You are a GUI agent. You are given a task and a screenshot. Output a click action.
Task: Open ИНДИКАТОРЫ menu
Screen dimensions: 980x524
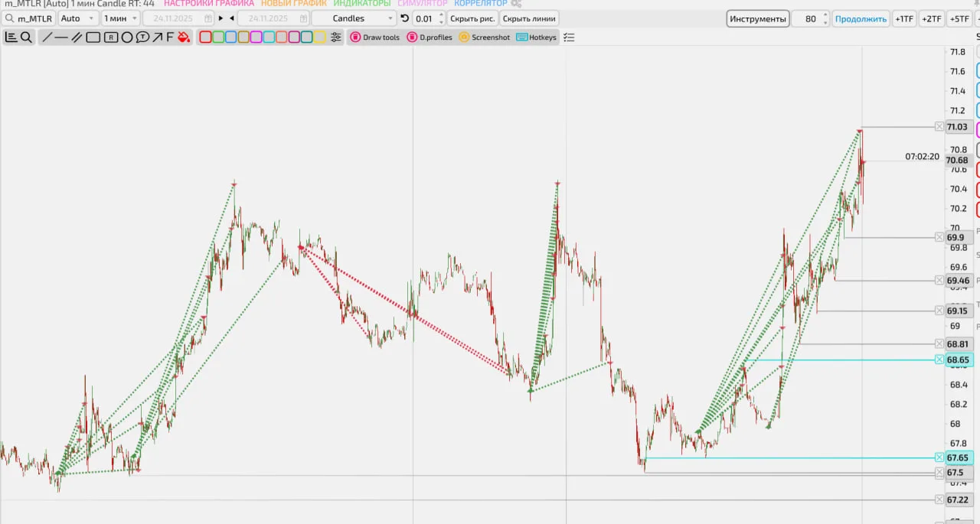362,4
